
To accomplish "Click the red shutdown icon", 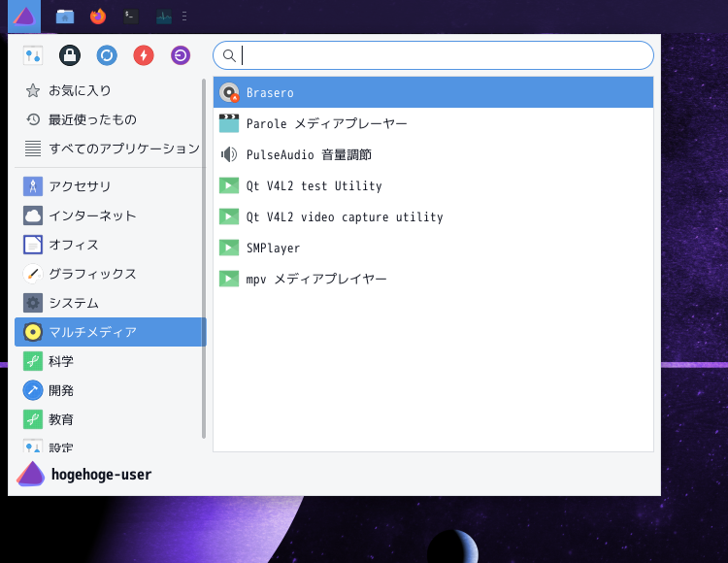I will click(144, 55).
